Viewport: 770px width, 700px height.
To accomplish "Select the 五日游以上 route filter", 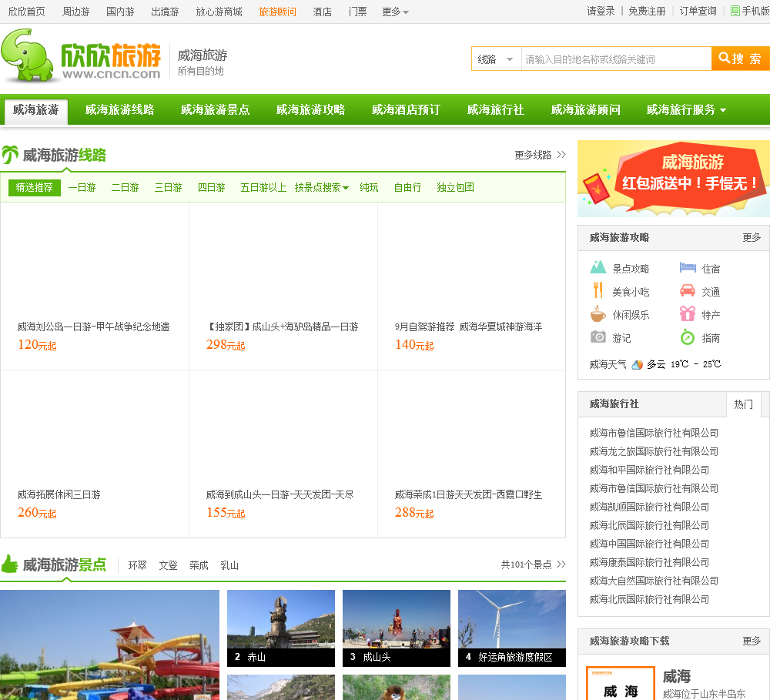I will (263, 187).
